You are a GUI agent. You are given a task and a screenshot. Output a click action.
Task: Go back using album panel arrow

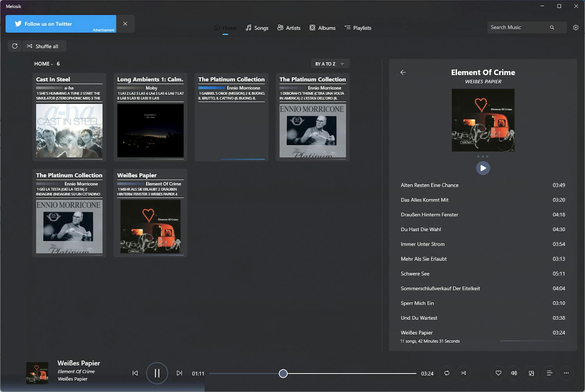tap(403, 72)
